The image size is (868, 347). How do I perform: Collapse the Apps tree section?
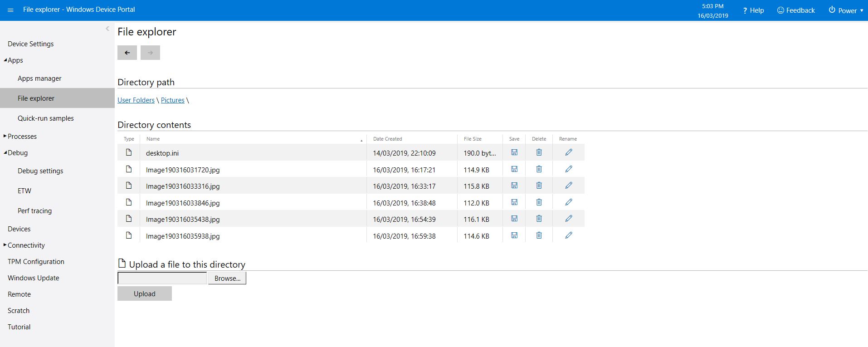coord(5,60)
